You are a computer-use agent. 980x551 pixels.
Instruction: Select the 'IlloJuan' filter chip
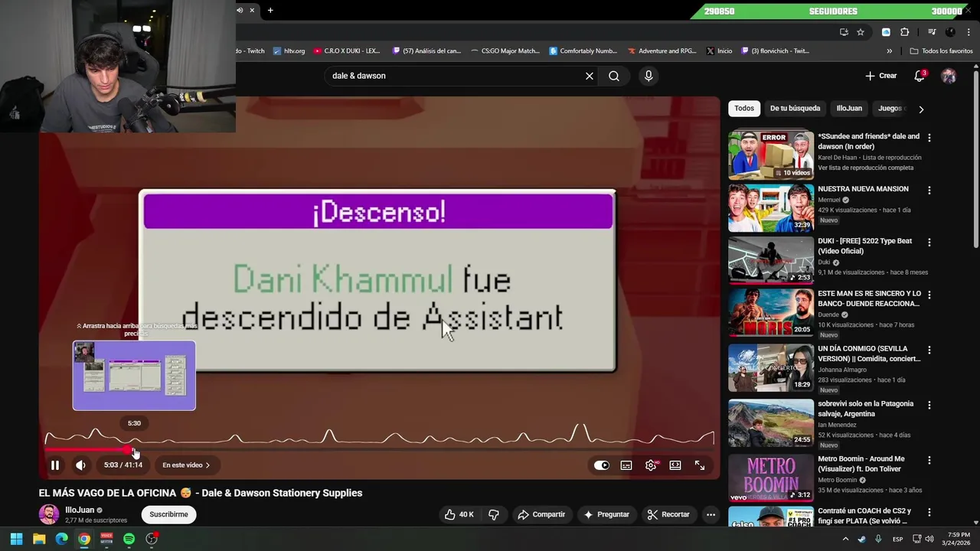tap(849, 109)
